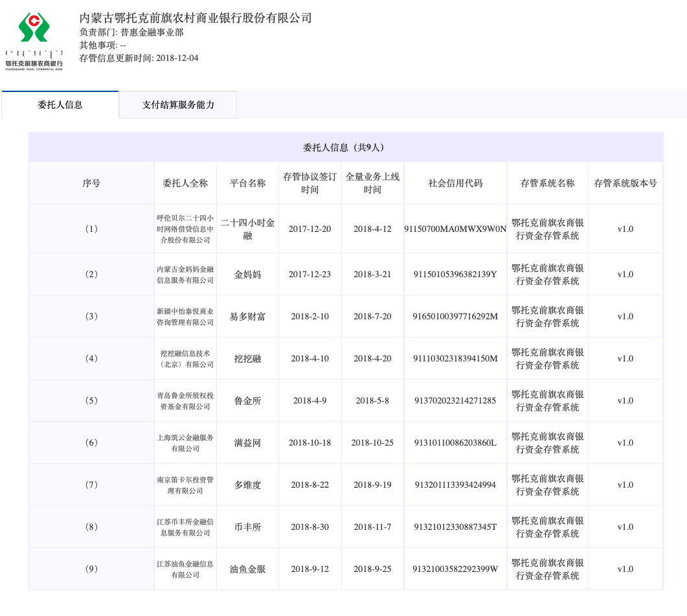The width and height of the screenshot is (687, 616).
Task: Select 存管信息更新时间: 2018-12-04 text
Action: point(139,58)
